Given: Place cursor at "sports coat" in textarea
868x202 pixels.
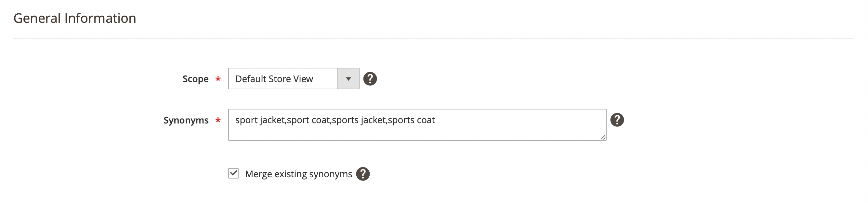Looking at the screenshot, I should [x=411, y=120].
